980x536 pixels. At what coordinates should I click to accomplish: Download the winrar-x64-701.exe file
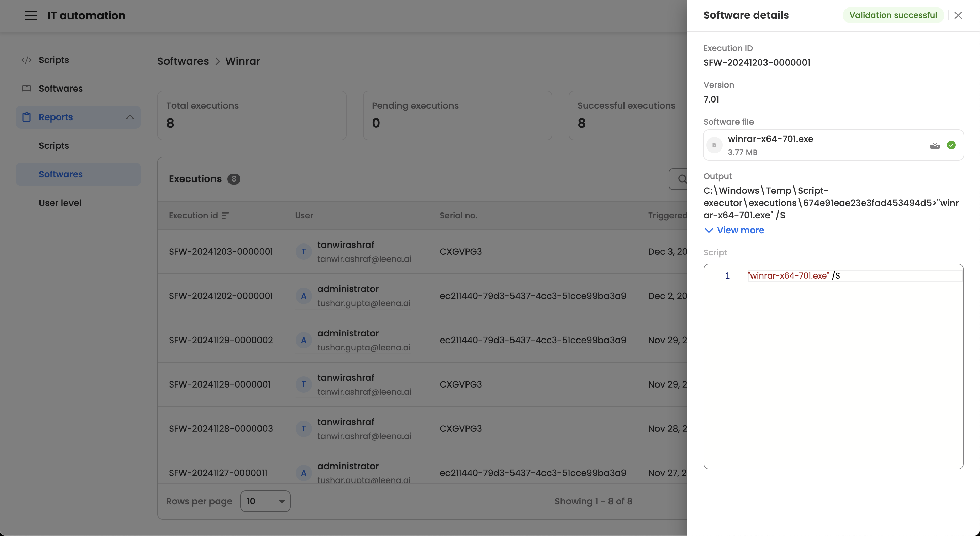pyautogui.click(x=934, y=145)
